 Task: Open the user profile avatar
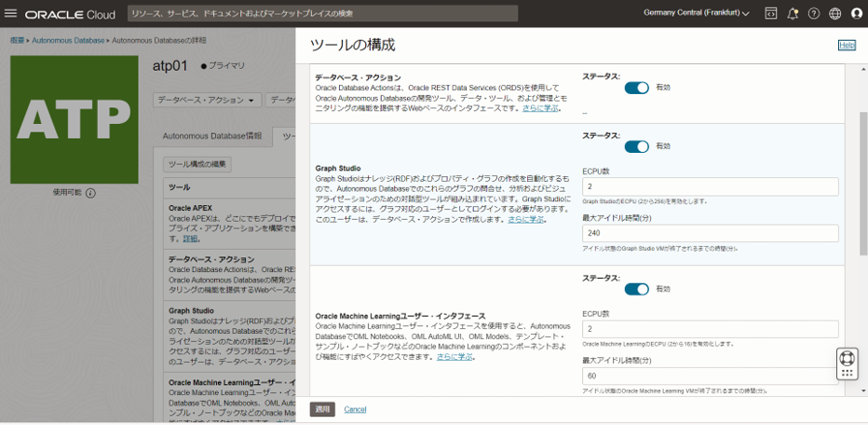857,14
